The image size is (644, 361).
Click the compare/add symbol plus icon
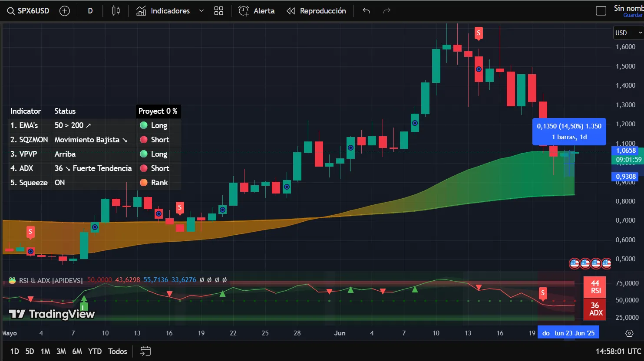[64, 10]
